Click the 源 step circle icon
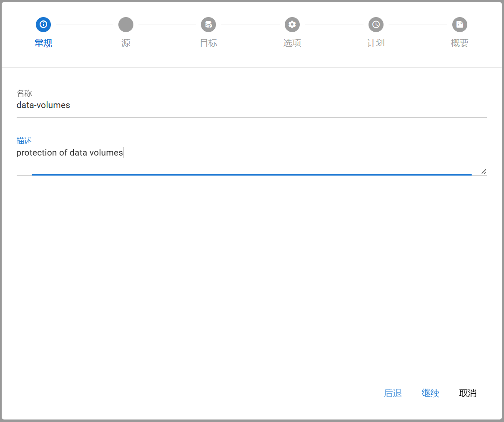Image resolution: width=504 pixels, height=422 pixels. click(126, 25)
